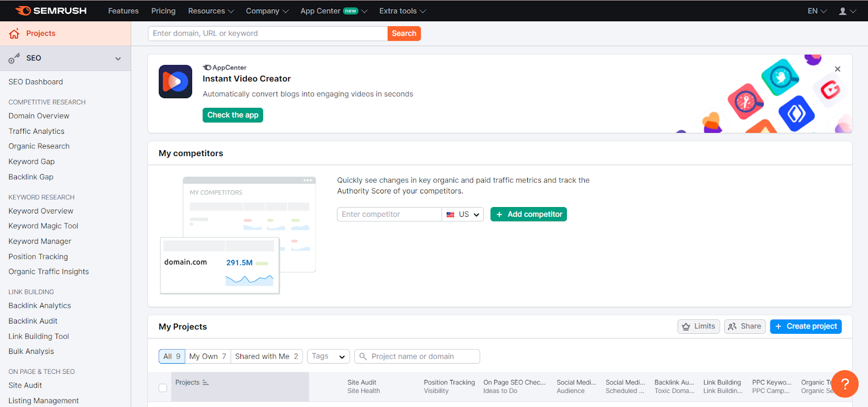Close the AppCenter banner
The image size is (868, 407).
[x=838, y=69]
